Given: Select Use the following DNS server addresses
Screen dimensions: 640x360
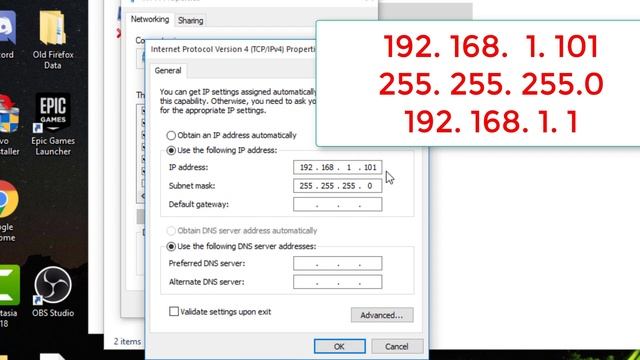Looking at the screenshot, I should (171, 247).
